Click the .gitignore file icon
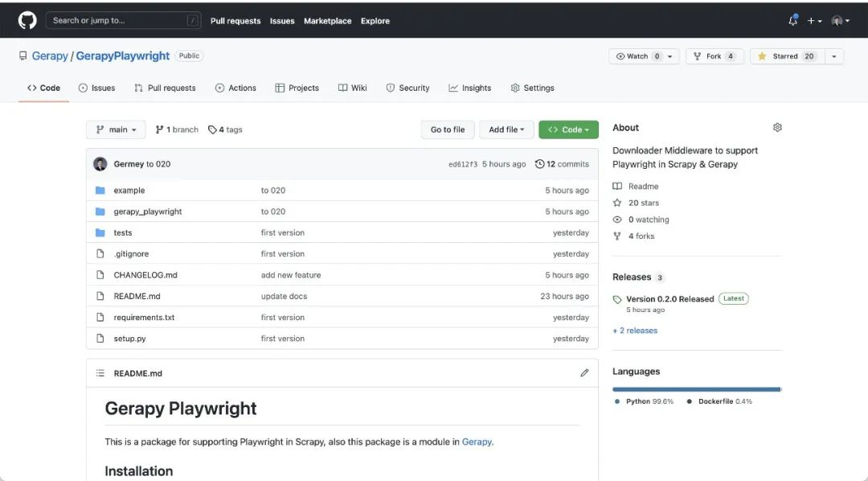This screenshot has width=868, height=481. coord(100,254)
